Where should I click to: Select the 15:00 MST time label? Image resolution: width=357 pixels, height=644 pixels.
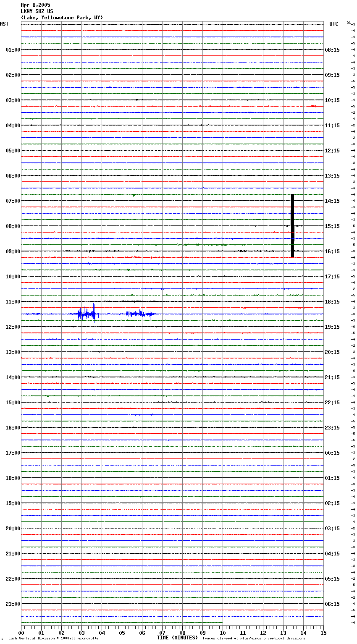pyautogui.click(x=13, y=403)
